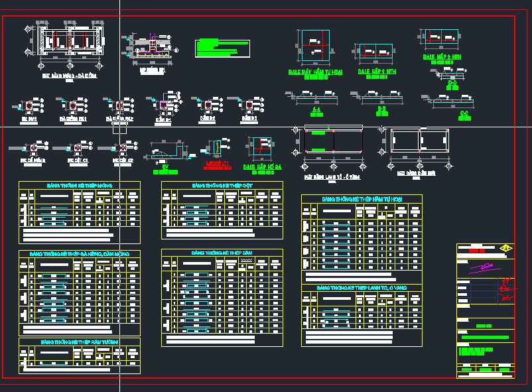Click the THÉP LANH TÔ, Ô VĂNG table title

[362, 289]
